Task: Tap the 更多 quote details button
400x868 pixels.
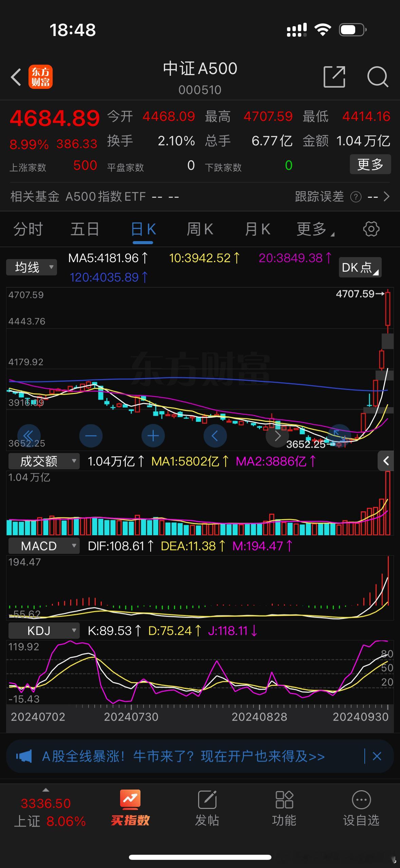Action: [370, 164]
